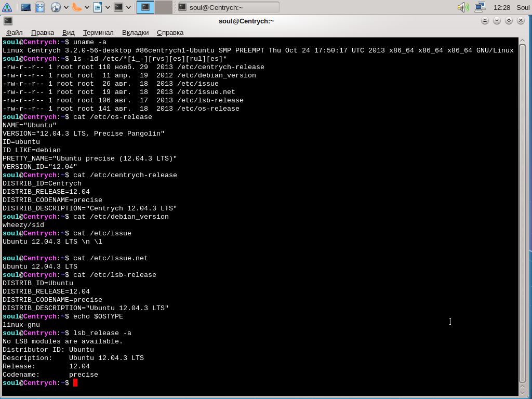Open the volume speaker tray icon
The height and width of the screenshot is (399, 532).
click(x=463, y=7)
